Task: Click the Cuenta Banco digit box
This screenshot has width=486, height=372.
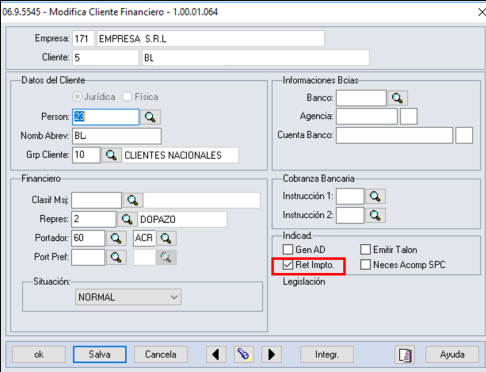Action: click(464, 135)
